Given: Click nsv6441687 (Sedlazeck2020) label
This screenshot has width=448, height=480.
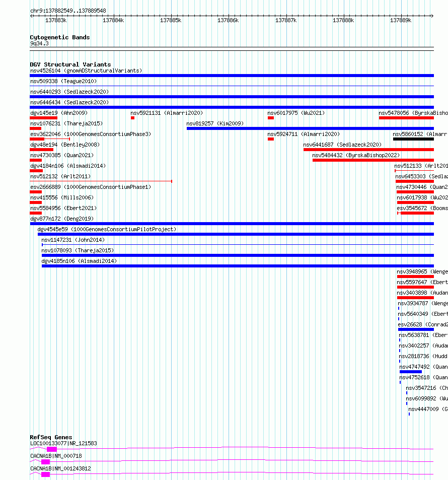Looking at the screenshot, I should pos(342,145).
